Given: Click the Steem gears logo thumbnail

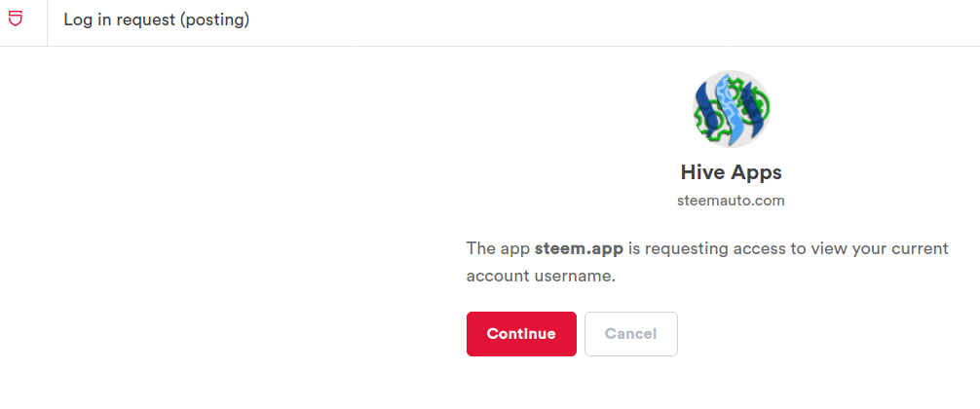Looking at the screenshot, I should point(732,109).
